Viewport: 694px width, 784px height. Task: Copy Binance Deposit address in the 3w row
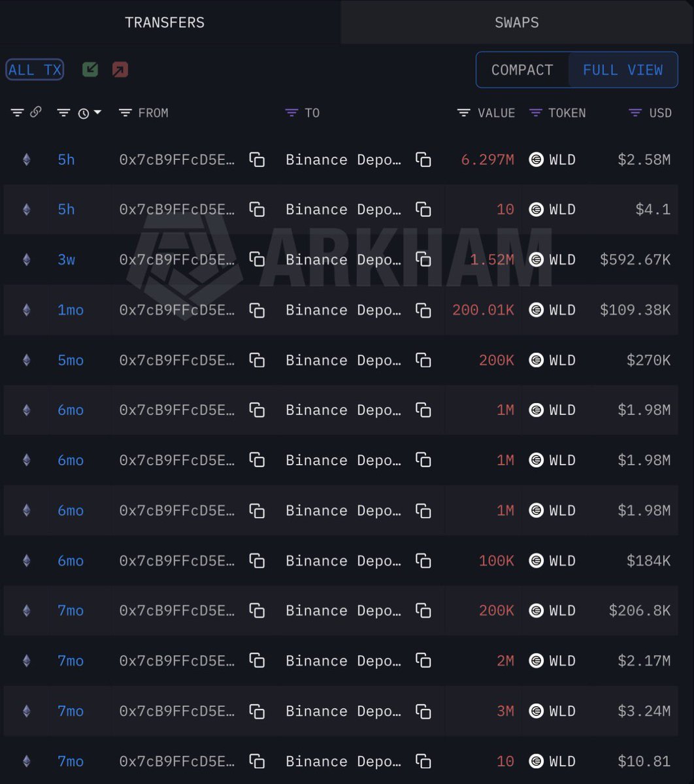coord(423,260)
